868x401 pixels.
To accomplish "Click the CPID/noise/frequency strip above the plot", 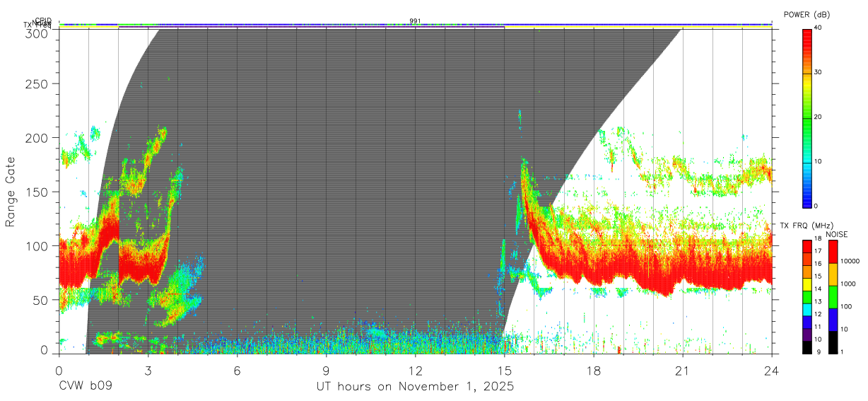I will point(415,25).
